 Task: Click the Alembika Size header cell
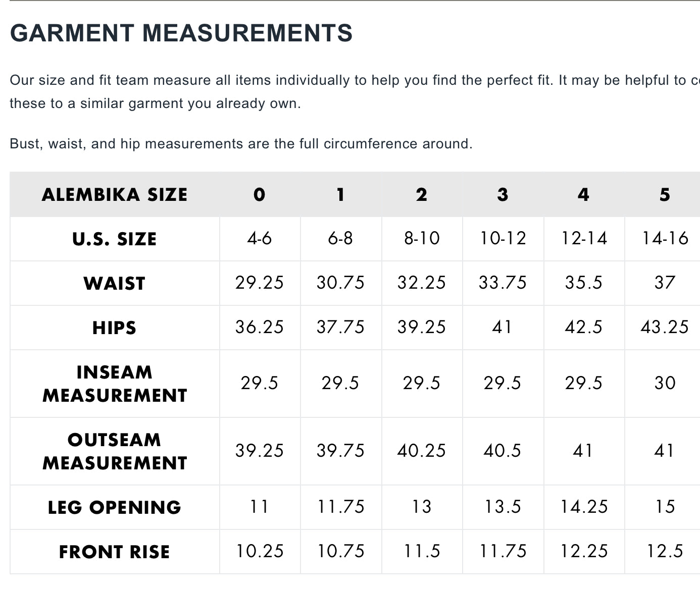115,195
